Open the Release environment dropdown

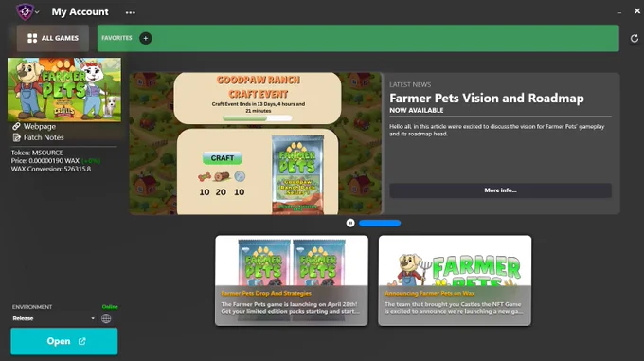click(54, 318)
